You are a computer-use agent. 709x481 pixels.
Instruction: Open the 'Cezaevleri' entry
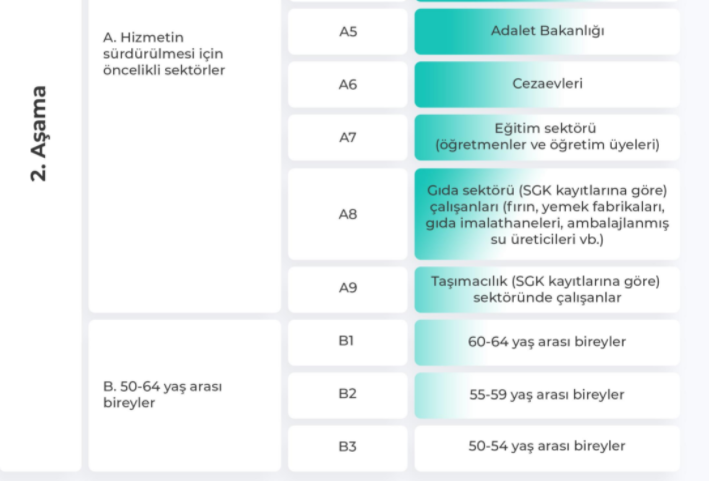[547, 85]
